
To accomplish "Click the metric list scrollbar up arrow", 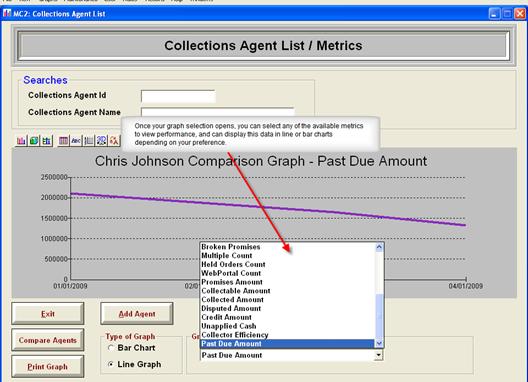I will [379, 247].
